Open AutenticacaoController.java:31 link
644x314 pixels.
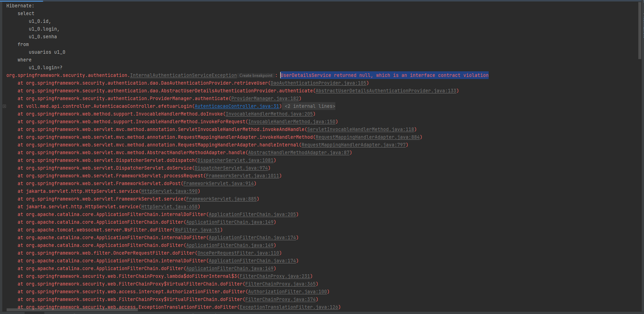click(237, 106)
